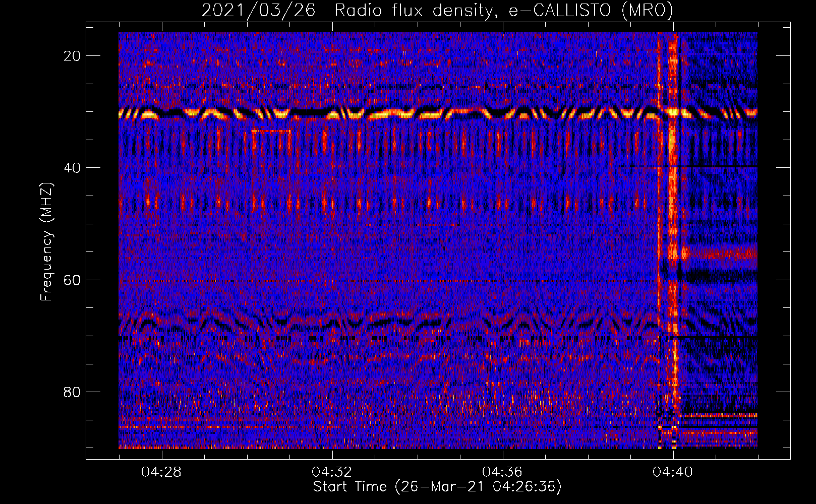The width and height of the screenshot is (816, 504).
Task: Click the 80 MHz frequency tick label
Action: point(73,392)
